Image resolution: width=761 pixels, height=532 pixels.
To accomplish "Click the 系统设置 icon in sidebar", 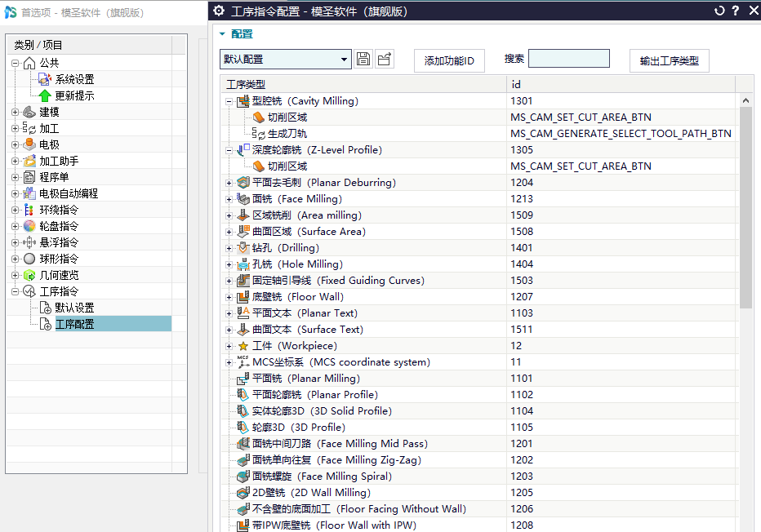I will [45, 79].
